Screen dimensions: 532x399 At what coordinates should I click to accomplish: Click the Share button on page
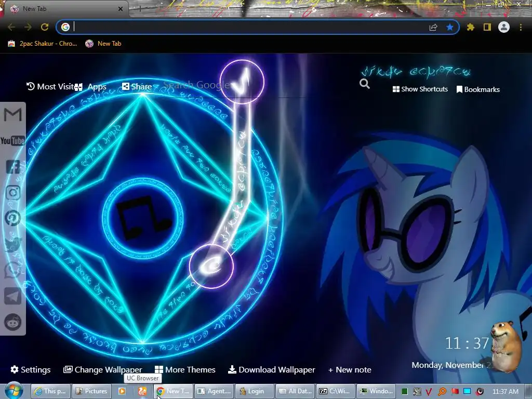pyautogui.click(x=137, y=87)
